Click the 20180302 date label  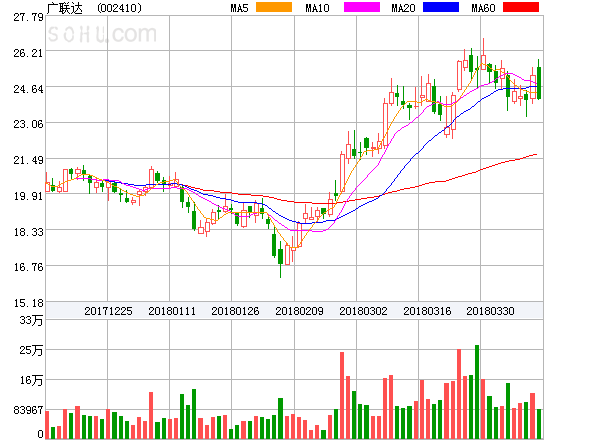click(363, 311)
